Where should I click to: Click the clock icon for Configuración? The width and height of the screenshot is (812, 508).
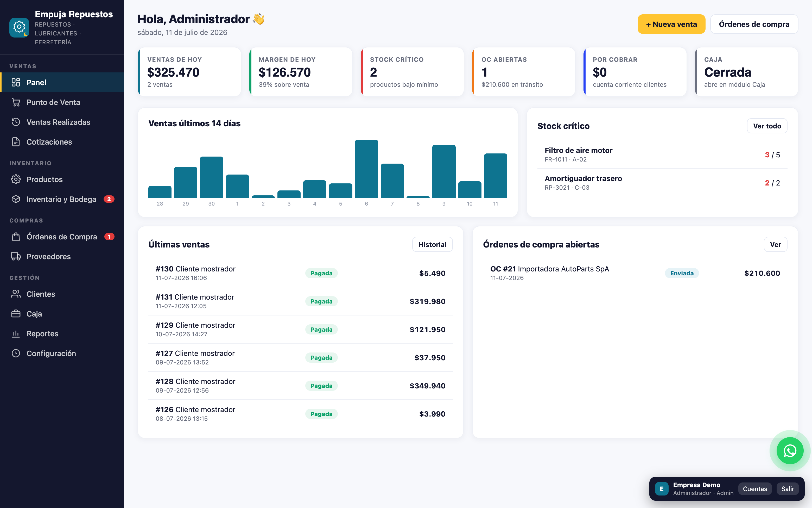pyautogui.click(x=16, y=354)
